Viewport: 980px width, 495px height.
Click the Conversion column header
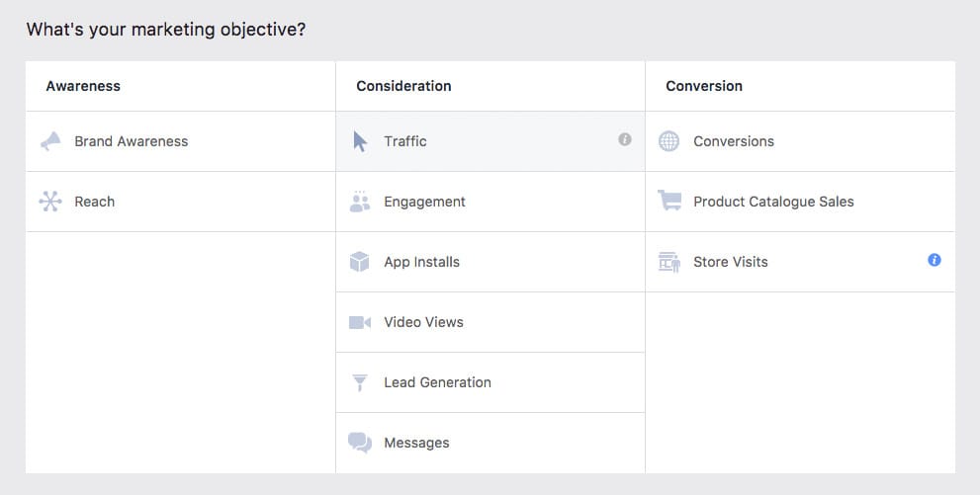coord(704,86)
